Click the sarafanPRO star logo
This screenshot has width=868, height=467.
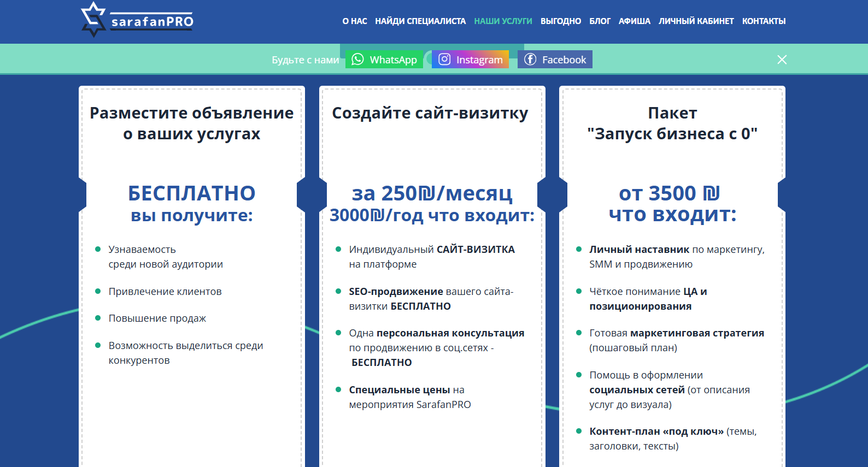[x=93, y=20]
